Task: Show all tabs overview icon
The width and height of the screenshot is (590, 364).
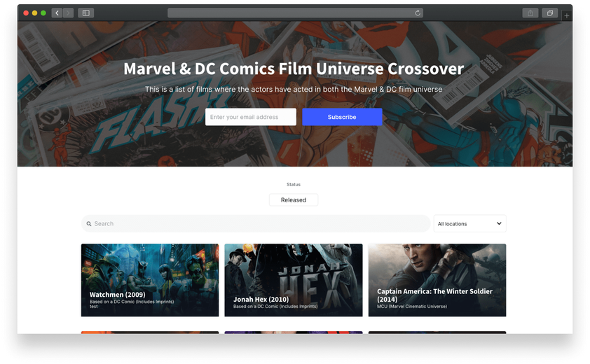Action: tap(550, 13)
